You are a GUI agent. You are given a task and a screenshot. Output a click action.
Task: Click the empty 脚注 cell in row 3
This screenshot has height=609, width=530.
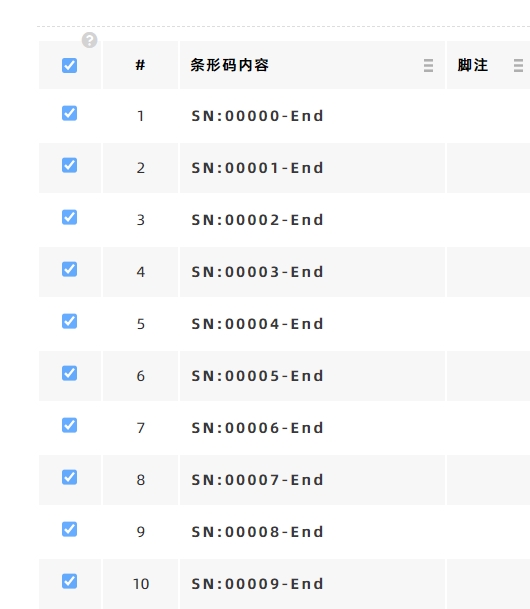(488, 219)
